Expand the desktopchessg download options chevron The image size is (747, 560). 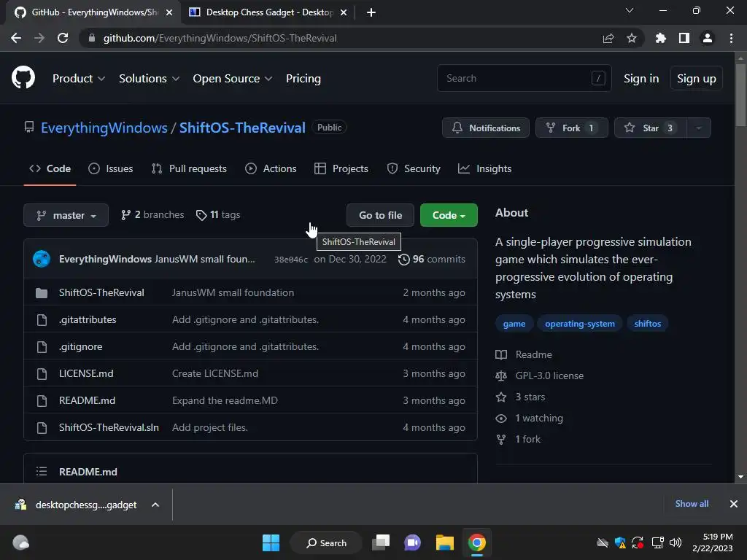coord(155,505)
